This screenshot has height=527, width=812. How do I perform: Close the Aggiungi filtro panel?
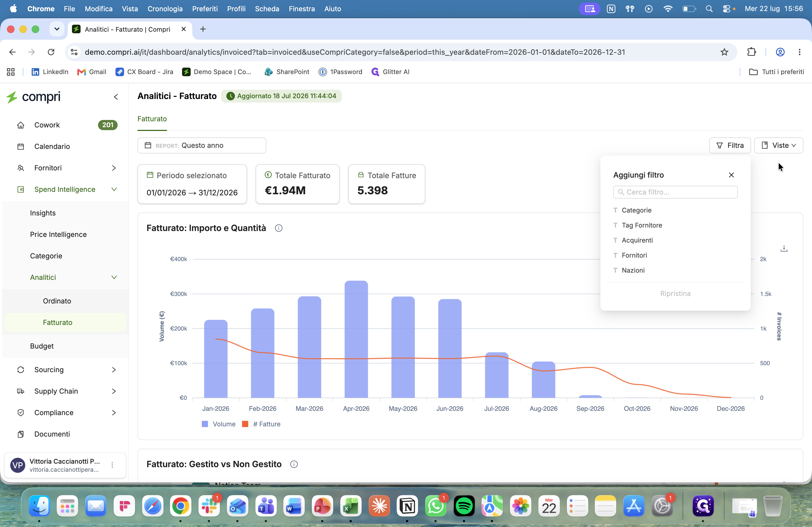pos(731,175)
